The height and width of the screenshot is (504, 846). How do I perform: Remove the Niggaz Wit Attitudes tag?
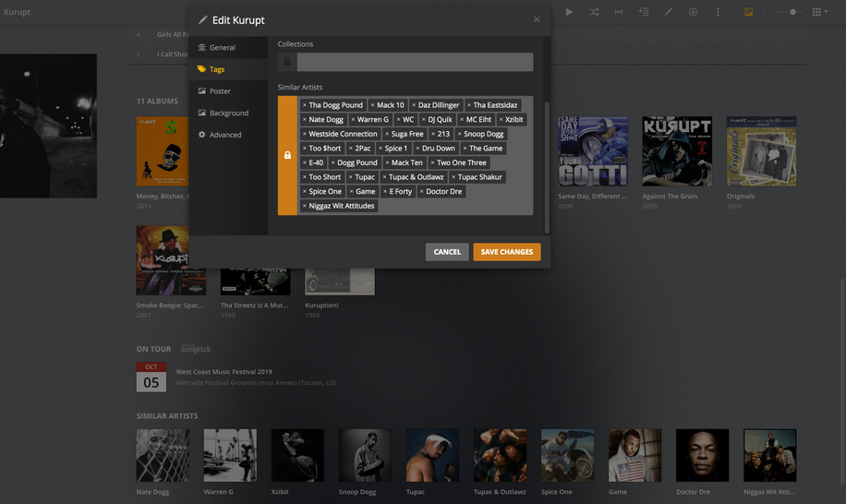[x=304, y=206]
